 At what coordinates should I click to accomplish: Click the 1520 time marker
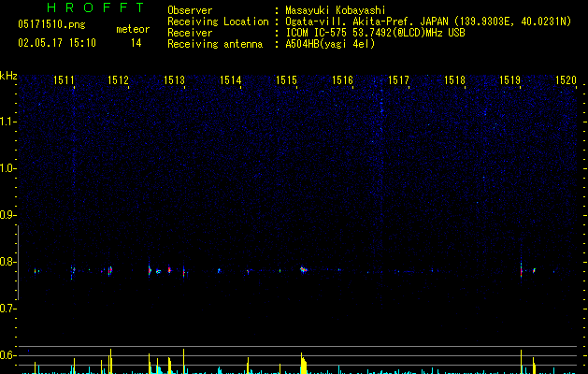[x=566, y=80]
